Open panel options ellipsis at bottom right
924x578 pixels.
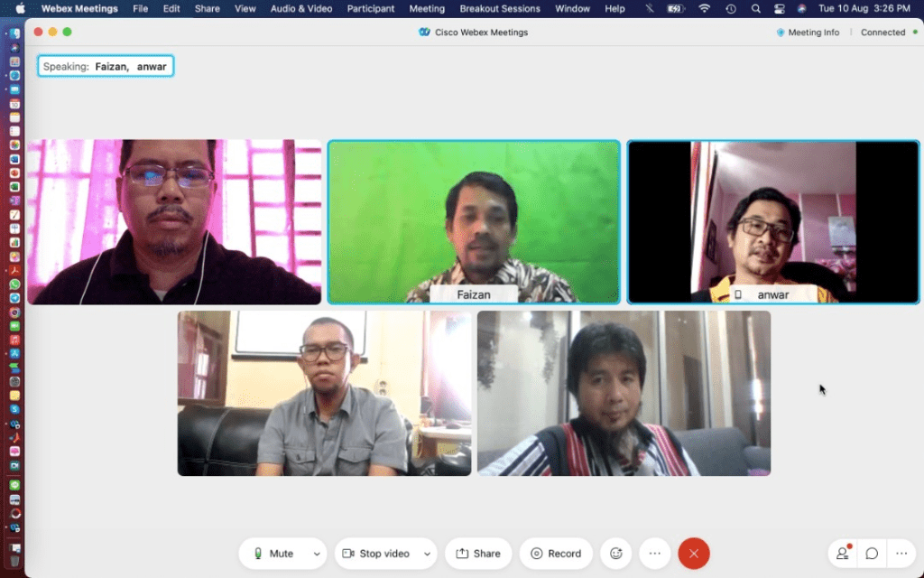pyautogui.click(x=901, y=554)
